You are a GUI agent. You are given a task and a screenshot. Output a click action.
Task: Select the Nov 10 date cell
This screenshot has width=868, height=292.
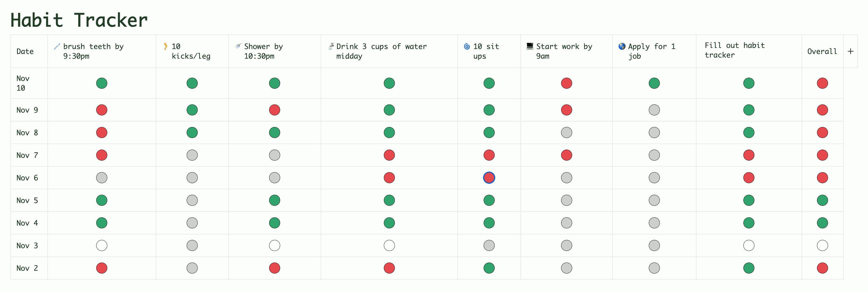(23, 83)
